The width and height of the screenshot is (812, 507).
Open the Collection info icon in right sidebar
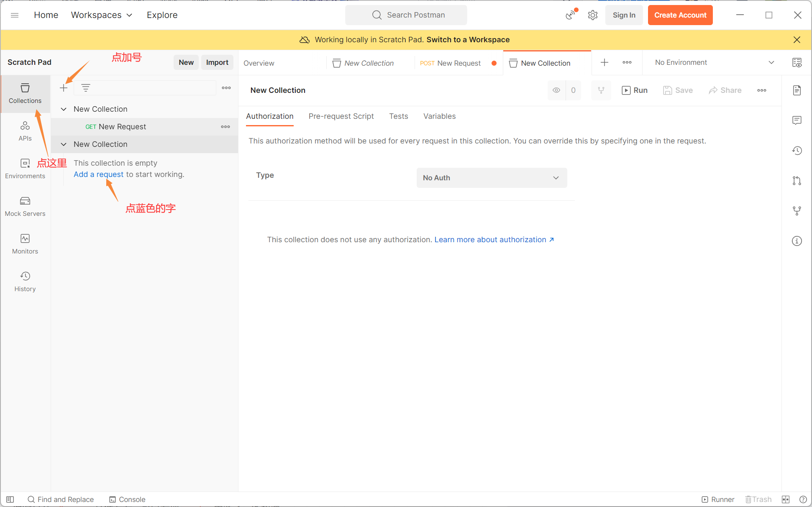797,241
